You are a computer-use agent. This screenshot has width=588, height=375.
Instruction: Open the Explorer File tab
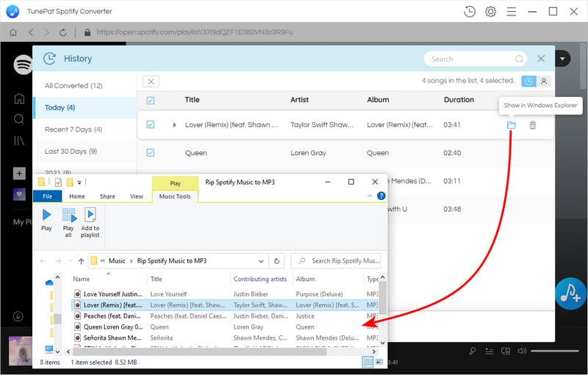(47, 196)
